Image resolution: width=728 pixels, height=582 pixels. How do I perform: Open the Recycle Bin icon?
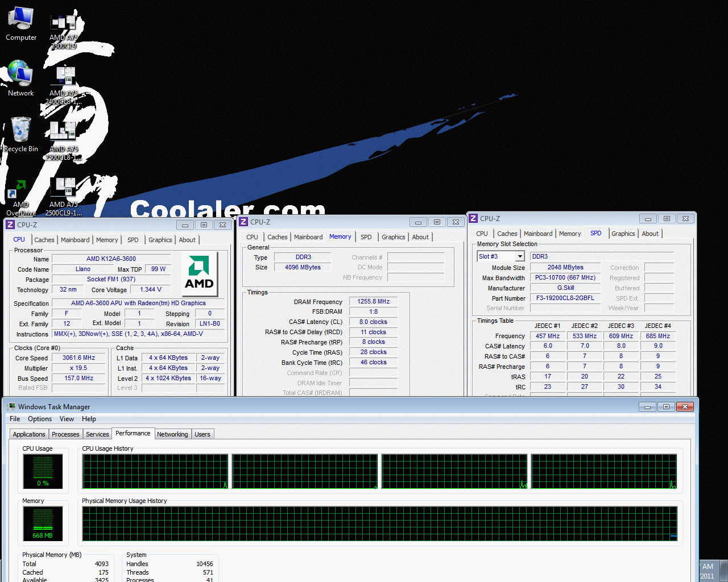tap(21, 134)
